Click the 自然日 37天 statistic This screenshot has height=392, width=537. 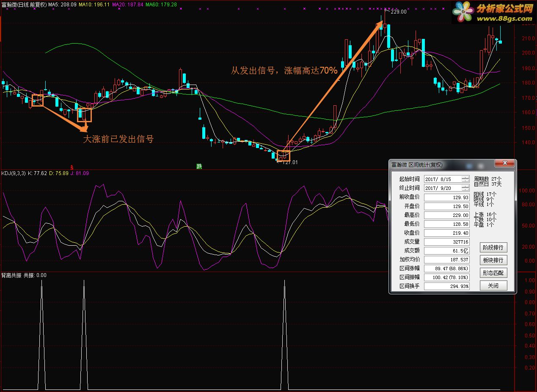[488, 184]
